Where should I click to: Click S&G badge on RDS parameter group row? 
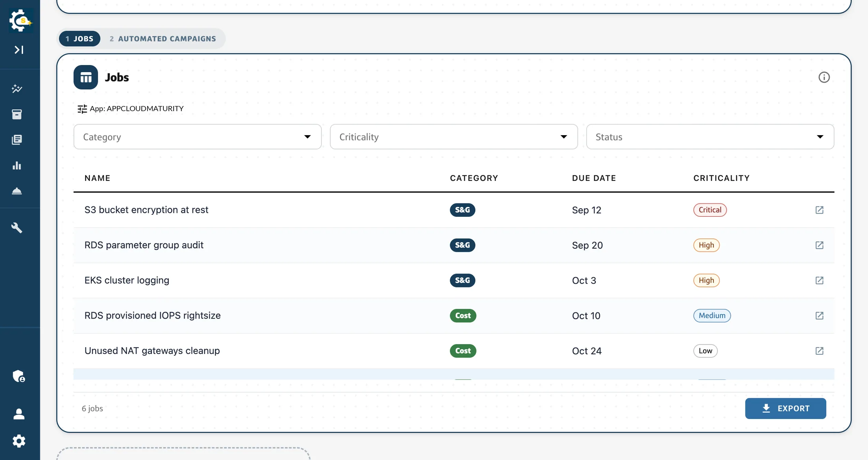462,245
